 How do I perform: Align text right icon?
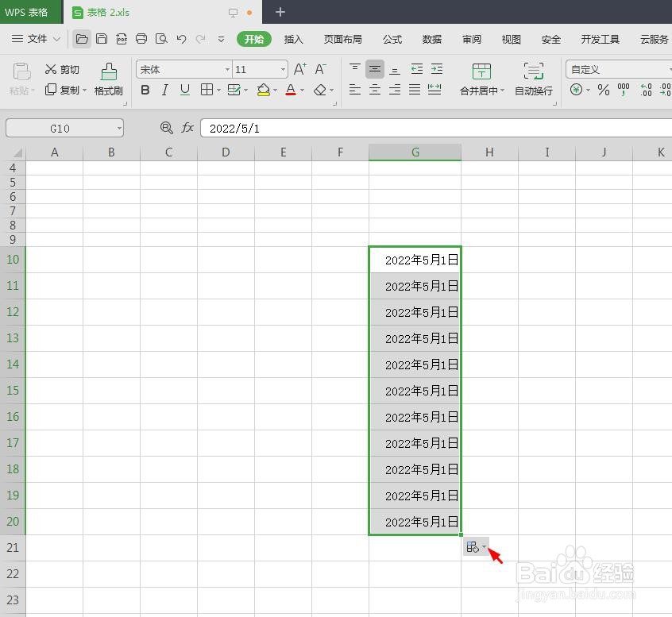click(x=395, y=90)
